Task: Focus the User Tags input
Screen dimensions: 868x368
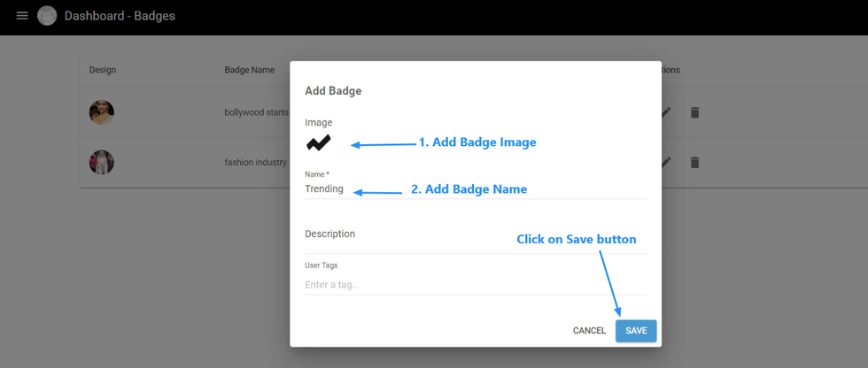Action: (x=476, y=285)
